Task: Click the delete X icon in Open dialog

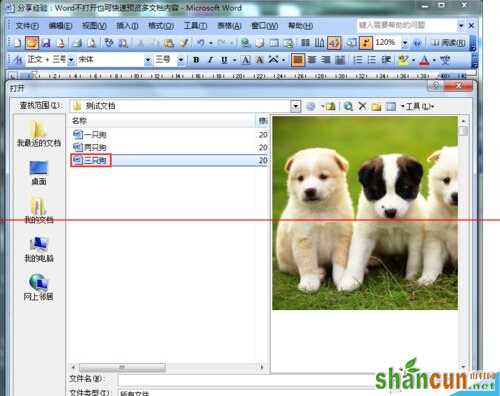Action: tap(362, 106)
